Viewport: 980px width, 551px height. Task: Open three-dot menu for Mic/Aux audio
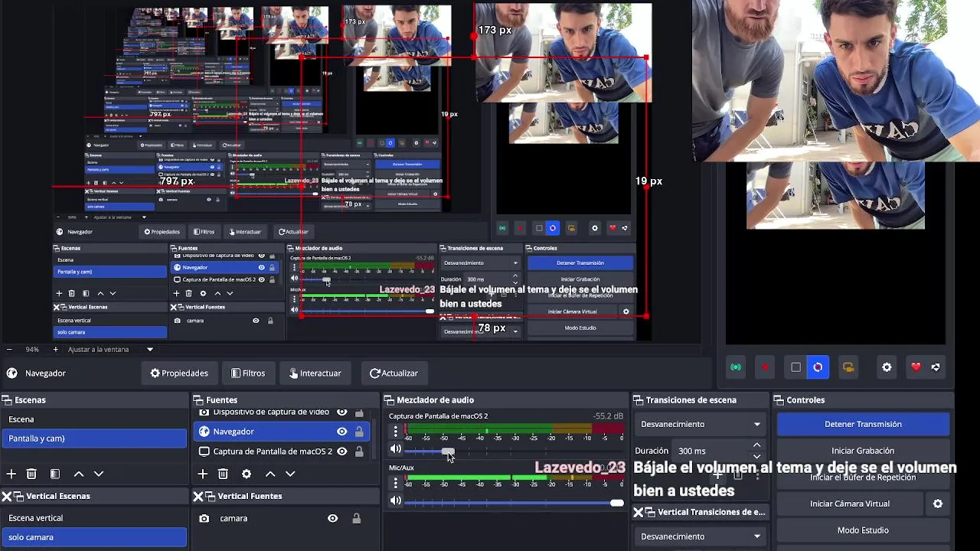tap(395, 483)
